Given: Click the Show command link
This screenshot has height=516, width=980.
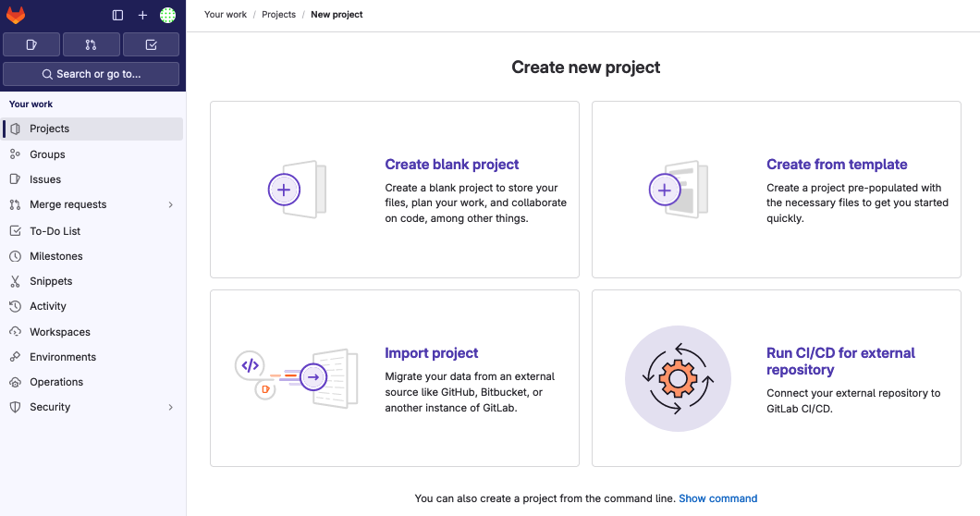Looking at the screenshot, I should [x=718, y=498].
